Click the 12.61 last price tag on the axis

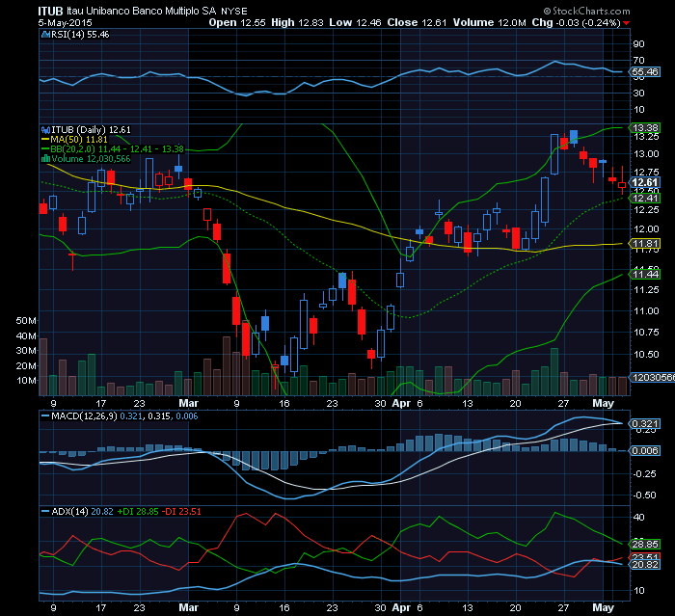click(645, 182)
